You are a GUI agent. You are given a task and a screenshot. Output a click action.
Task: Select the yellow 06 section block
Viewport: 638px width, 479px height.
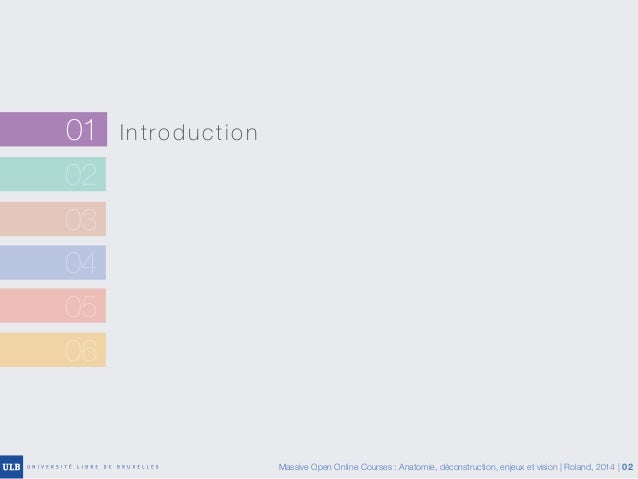click(53, 350)
